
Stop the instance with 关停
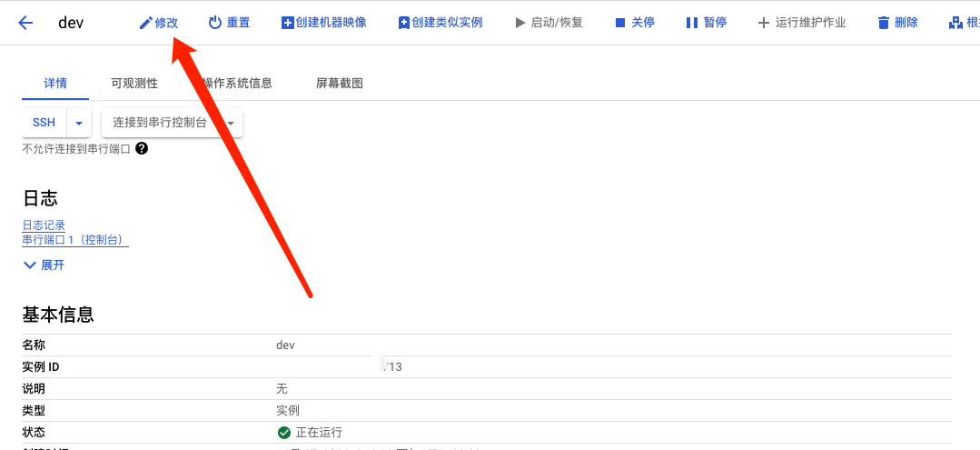tap(634, 23)
